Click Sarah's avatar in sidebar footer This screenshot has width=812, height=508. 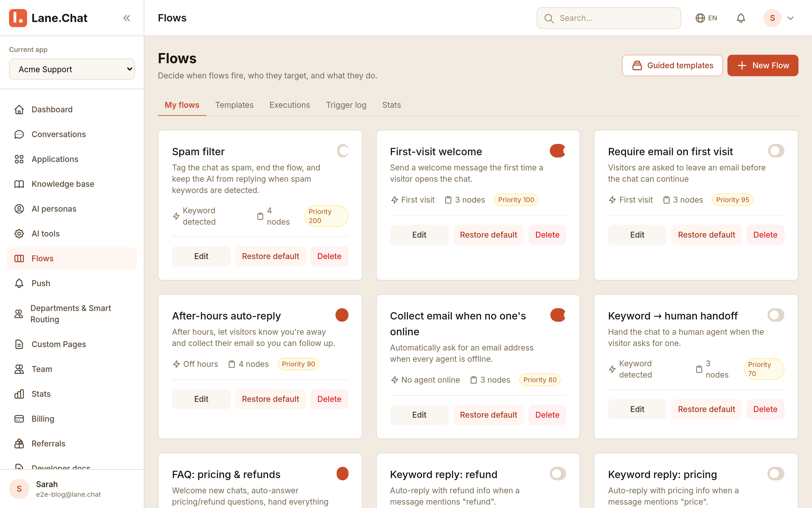pos(19,489)
